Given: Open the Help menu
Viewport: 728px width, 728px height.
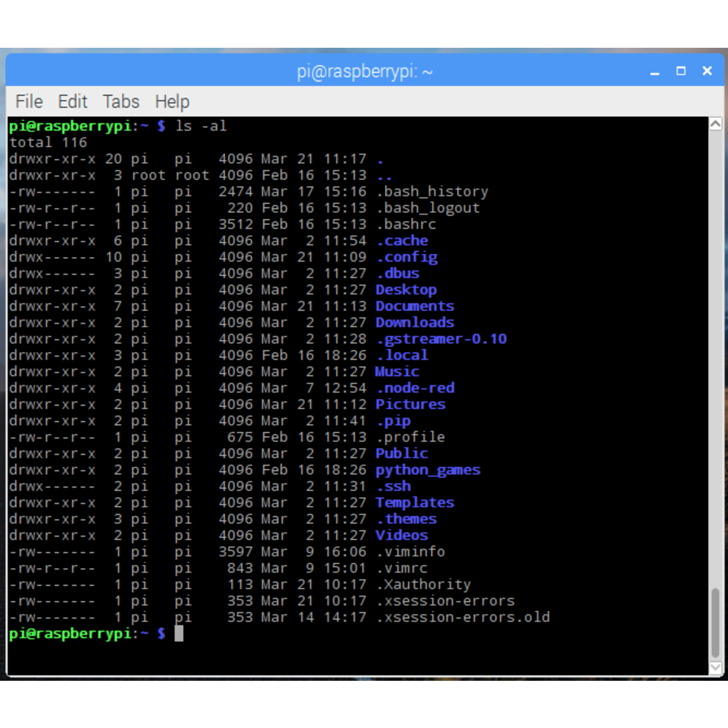Looking at the screenshot, I should [x=172, y=102].
